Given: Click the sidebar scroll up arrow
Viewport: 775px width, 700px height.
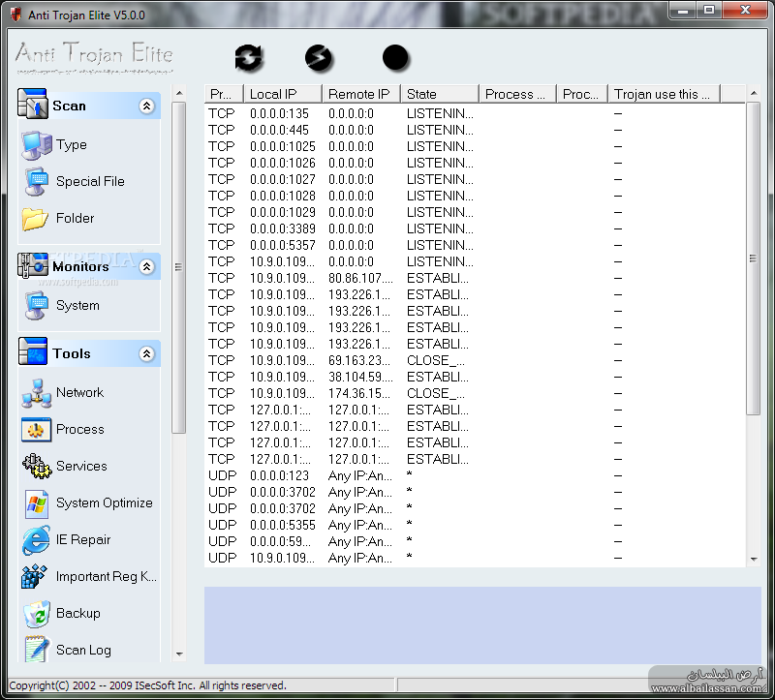Looking at the screenshot, I should (x=179, y=93).
